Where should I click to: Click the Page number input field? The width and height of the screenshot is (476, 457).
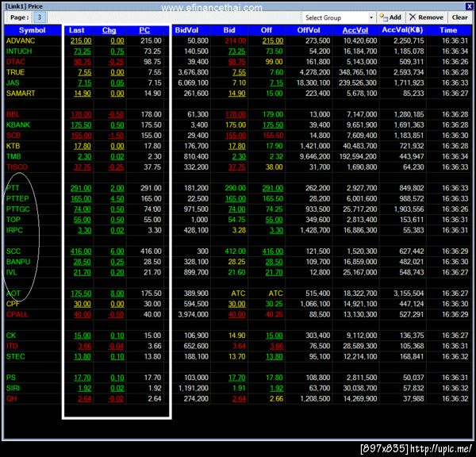click(39, 17)
